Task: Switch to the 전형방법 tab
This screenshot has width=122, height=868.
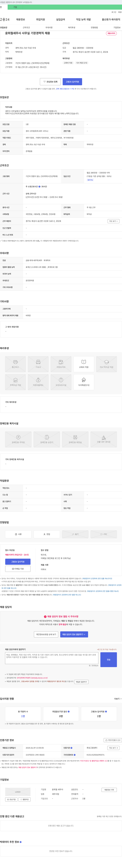Action: [94, 28]
